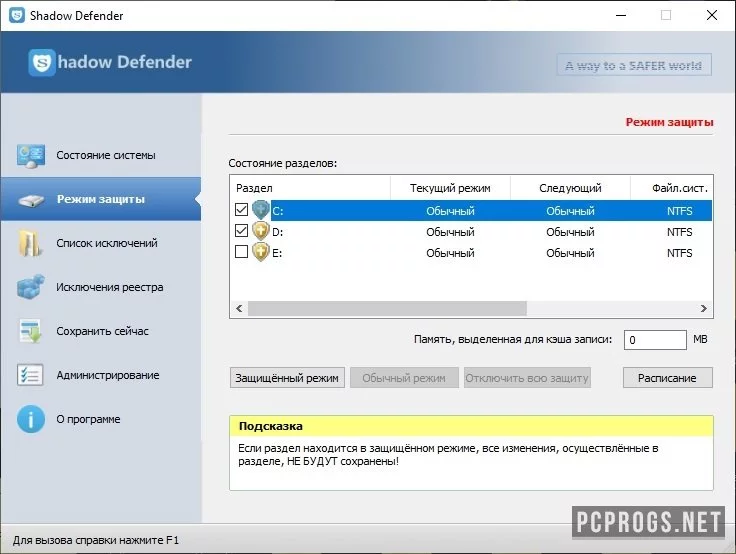The image size is (736, 554).
Task: Click the 'A way to a SAFER world' banner
Action: coord(634,65)
